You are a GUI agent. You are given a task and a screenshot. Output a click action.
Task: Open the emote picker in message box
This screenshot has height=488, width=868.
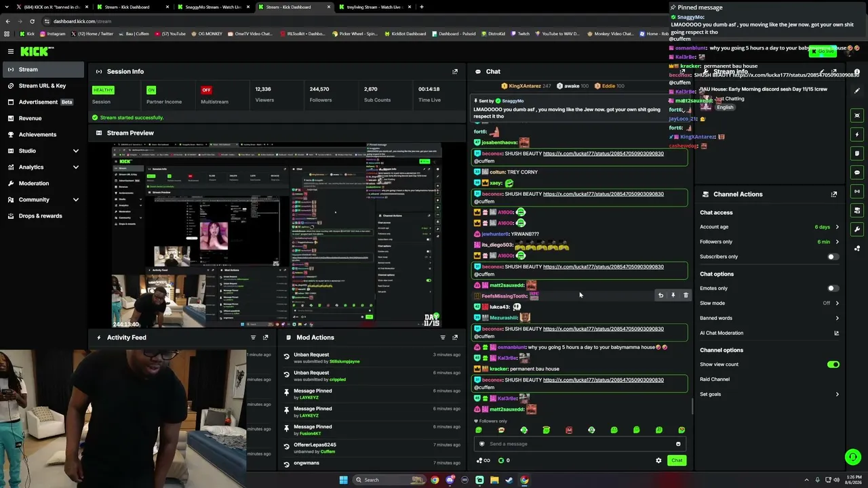pyautogui.click(x=678, y=444)
